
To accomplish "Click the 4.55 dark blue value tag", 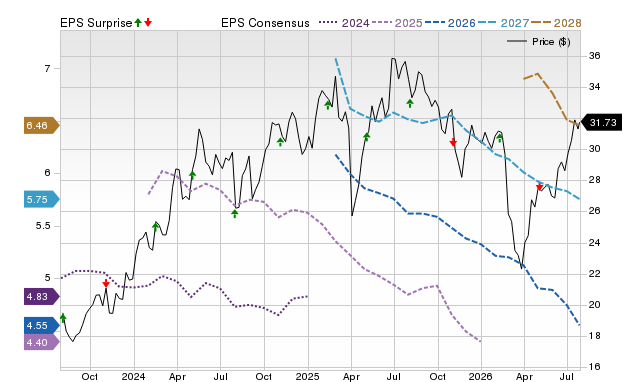I will click(x=42, y=326).
